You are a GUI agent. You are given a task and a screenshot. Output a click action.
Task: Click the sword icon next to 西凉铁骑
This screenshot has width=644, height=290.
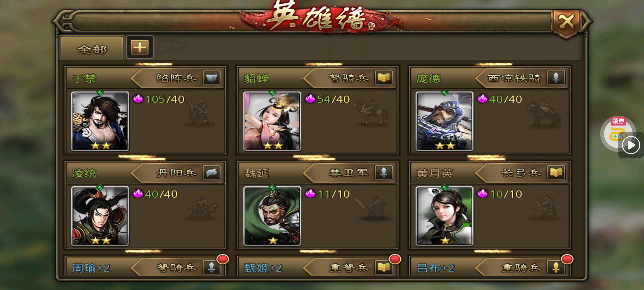point(556,78)
